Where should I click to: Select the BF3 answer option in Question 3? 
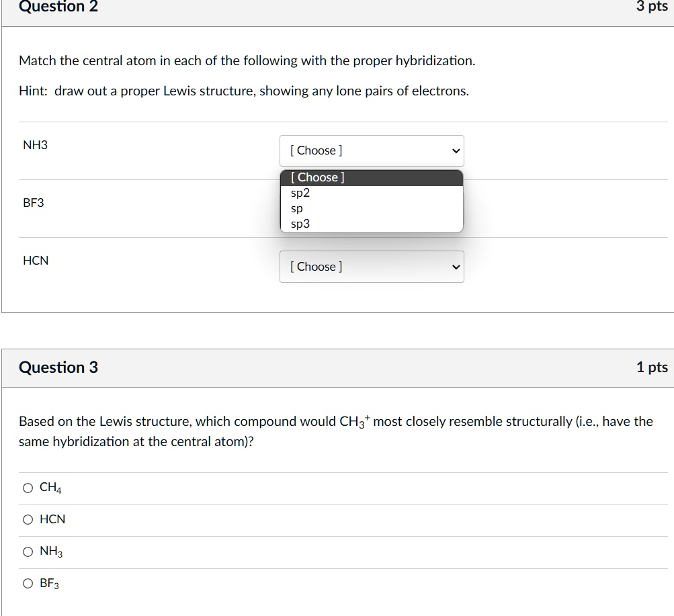tap(28, 583)
